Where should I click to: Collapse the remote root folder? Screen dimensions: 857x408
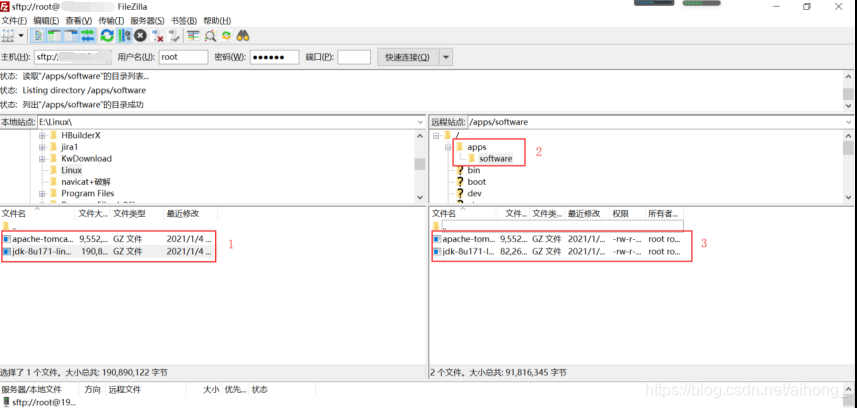pyautogui.click(x=436, y=136)
